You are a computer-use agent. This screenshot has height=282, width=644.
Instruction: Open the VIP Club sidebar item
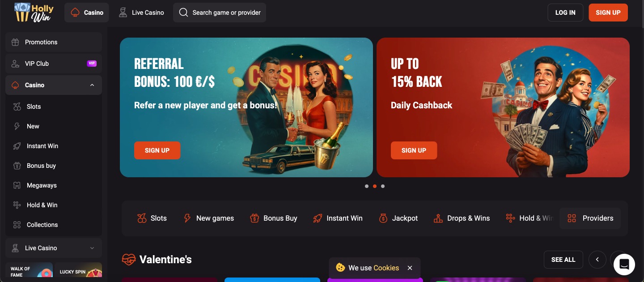pyautogui.click(x=54, y=64)
